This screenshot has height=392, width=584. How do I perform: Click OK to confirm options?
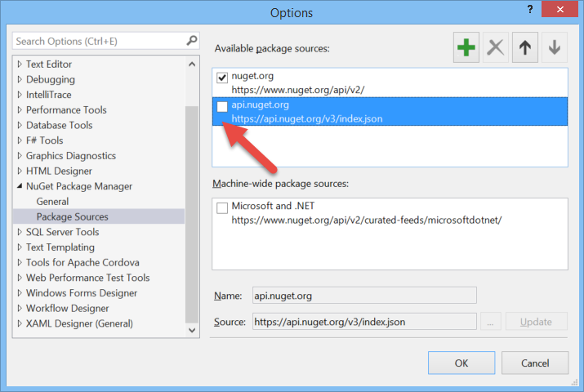point(461,363)
